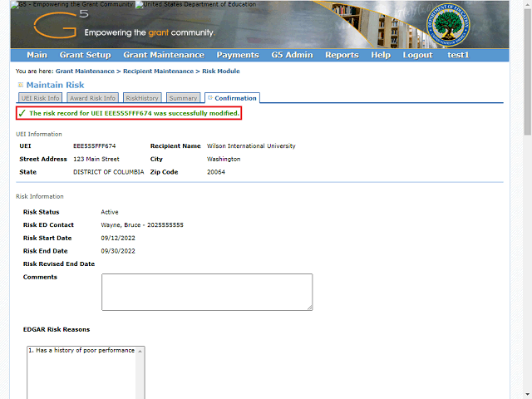Click EDGAR Risk Reasons list scroll-up arrow
Image resolution: width=532 pixels, height=399 pixels.
coord(140,351)
